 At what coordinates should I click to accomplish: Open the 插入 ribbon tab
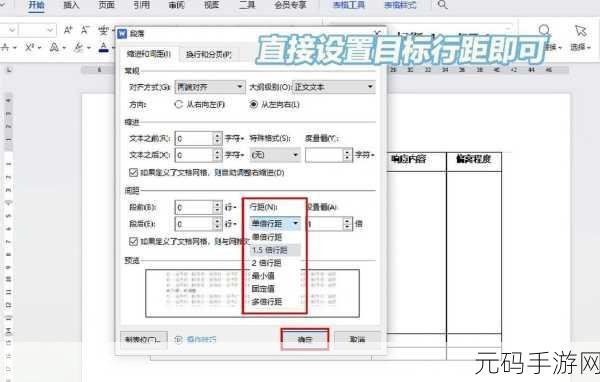[x=71, y=5]
